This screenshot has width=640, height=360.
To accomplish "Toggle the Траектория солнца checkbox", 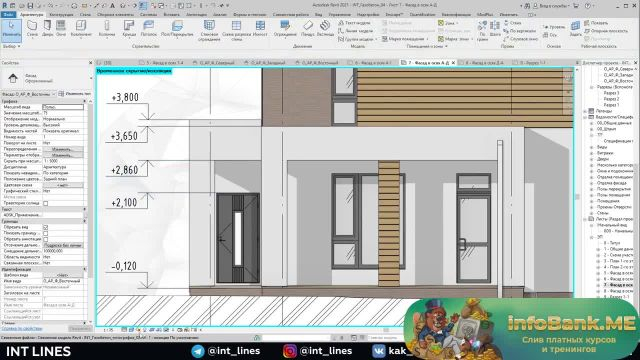I will click(x=45, y=203).
